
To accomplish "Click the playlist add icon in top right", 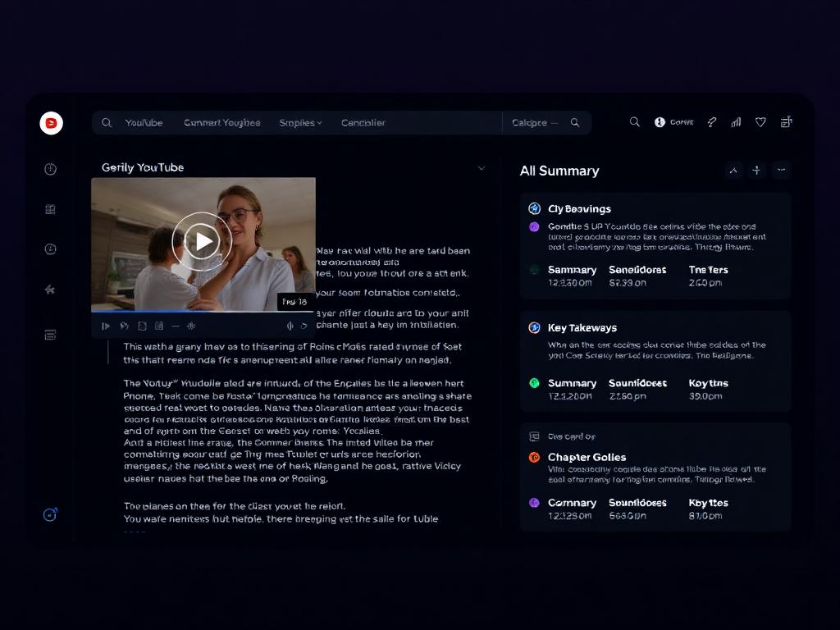I will tap(786, 122).
